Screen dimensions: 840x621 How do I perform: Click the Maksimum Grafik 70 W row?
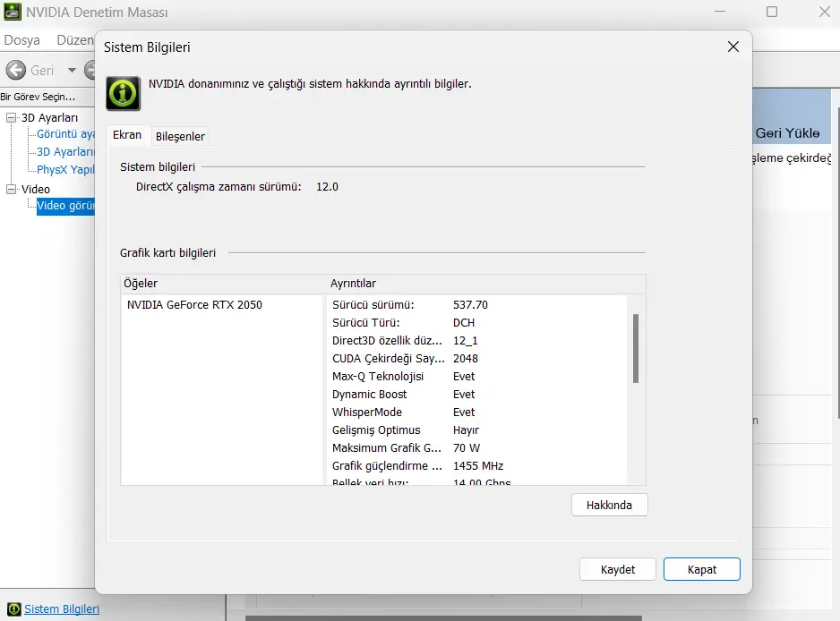[x=476, y=448]
